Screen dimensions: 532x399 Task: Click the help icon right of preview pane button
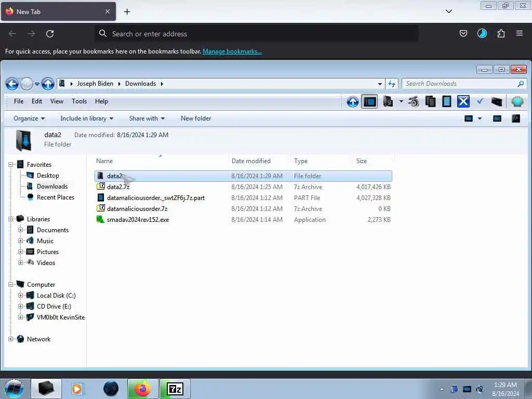[516, 118]
